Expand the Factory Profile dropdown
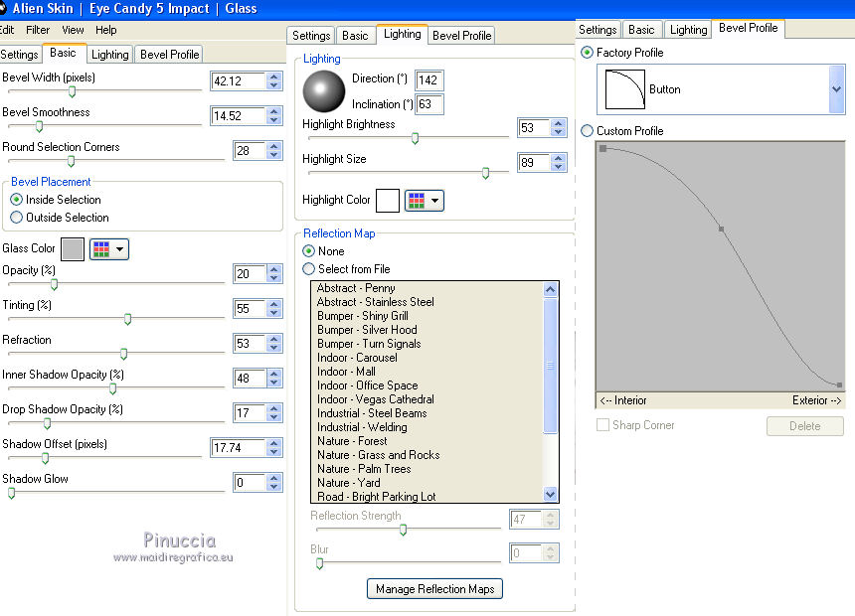 pos(836,89)
